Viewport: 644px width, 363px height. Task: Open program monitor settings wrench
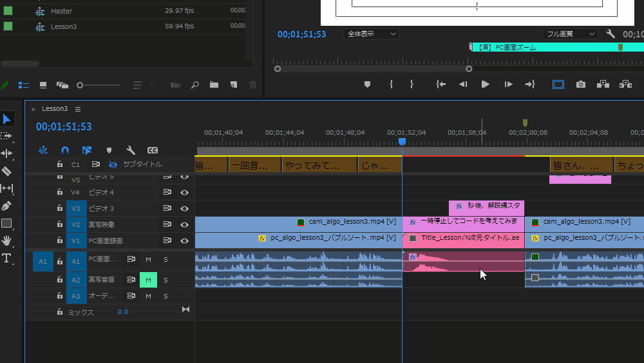pos(611,34)
